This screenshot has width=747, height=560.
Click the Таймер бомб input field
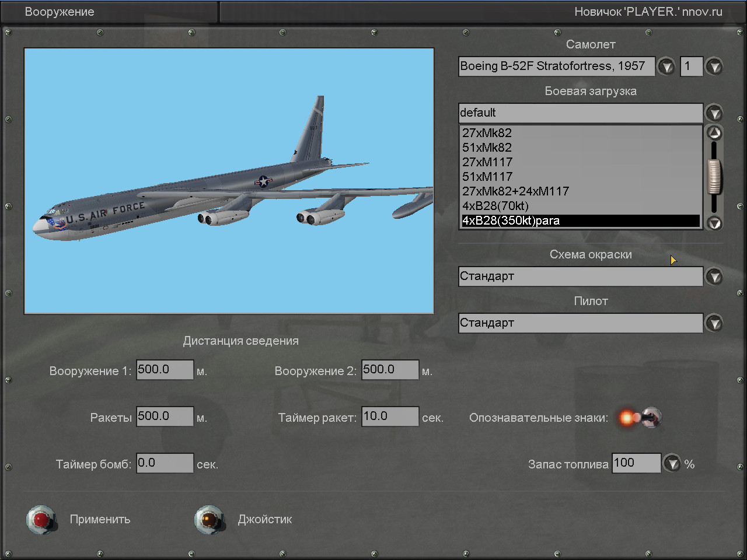pyautogui.click(x=165, y=463)
